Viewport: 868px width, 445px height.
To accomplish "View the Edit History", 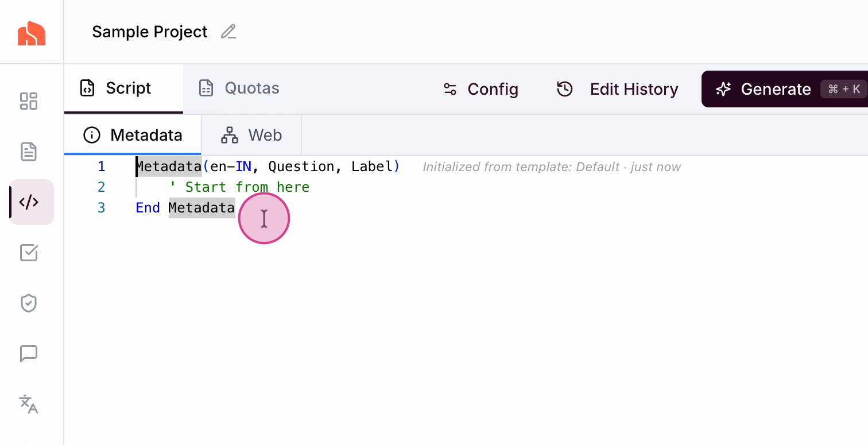I will coord(618,89).
